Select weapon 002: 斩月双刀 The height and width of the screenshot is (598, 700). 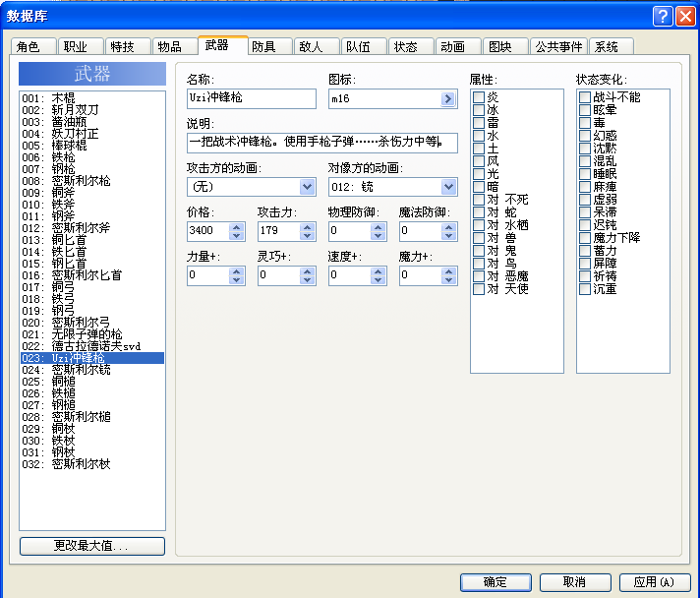tap(92, 110)
